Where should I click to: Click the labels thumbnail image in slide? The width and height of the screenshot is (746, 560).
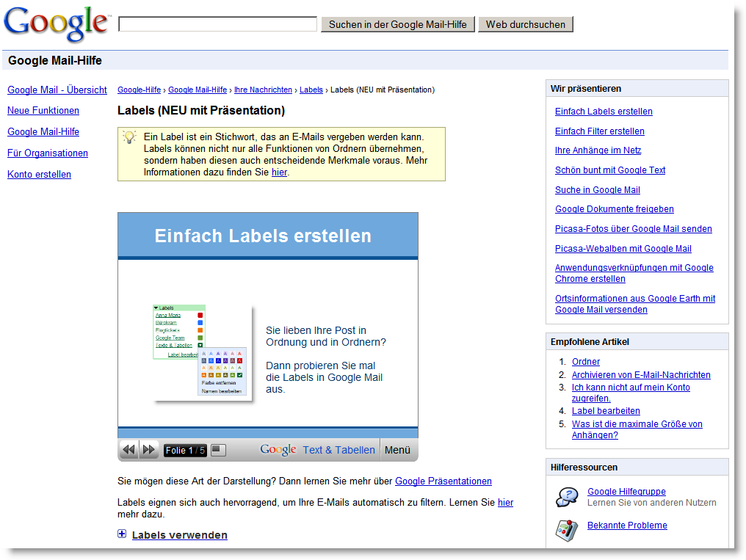coord(203,353)
